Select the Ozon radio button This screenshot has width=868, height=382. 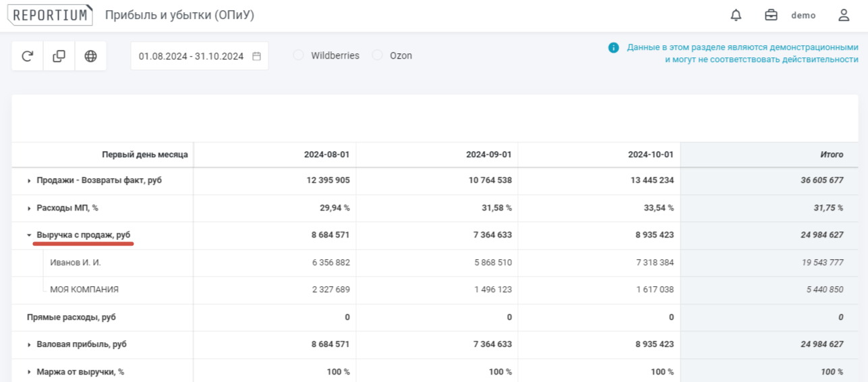point(377,55)
